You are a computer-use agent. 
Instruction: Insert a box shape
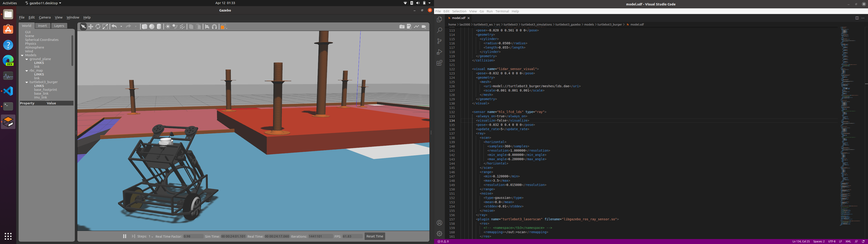145,27
